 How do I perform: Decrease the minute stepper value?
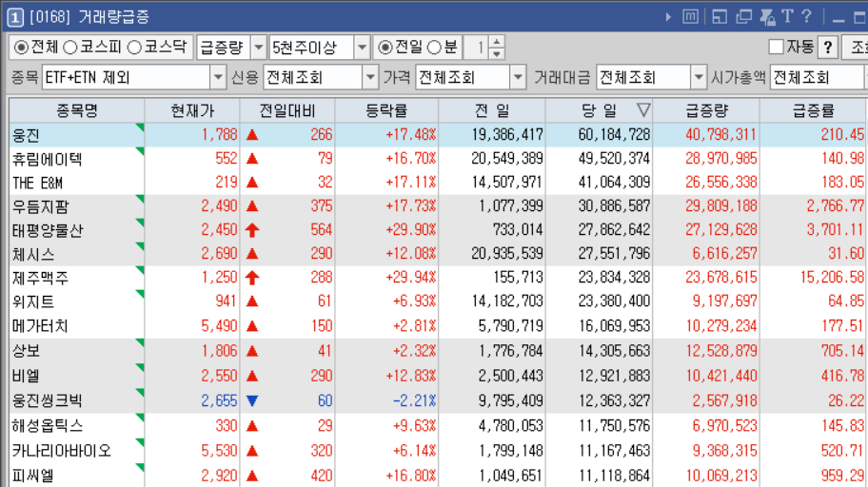(497, 53)
